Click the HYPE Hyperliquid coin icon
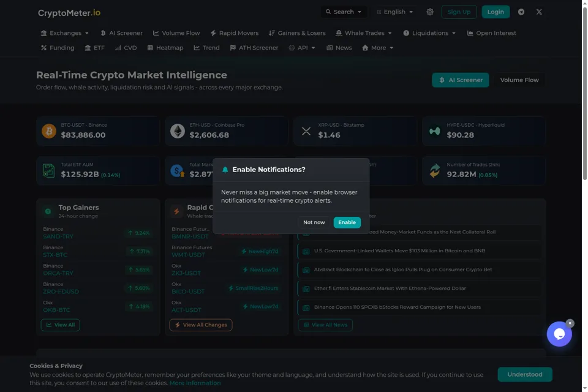 coord(435,131)
